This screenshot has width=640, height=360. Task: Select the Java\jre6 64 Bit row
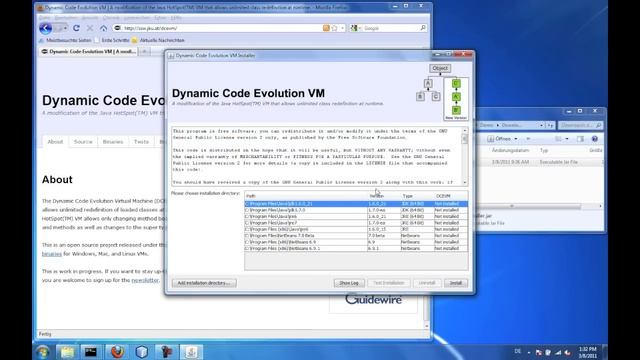coord(356,217)
